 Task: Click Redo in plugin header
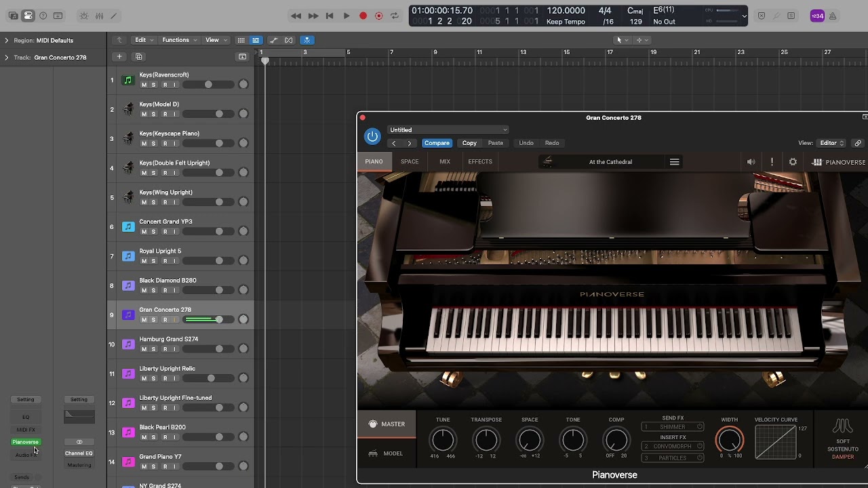552,143
